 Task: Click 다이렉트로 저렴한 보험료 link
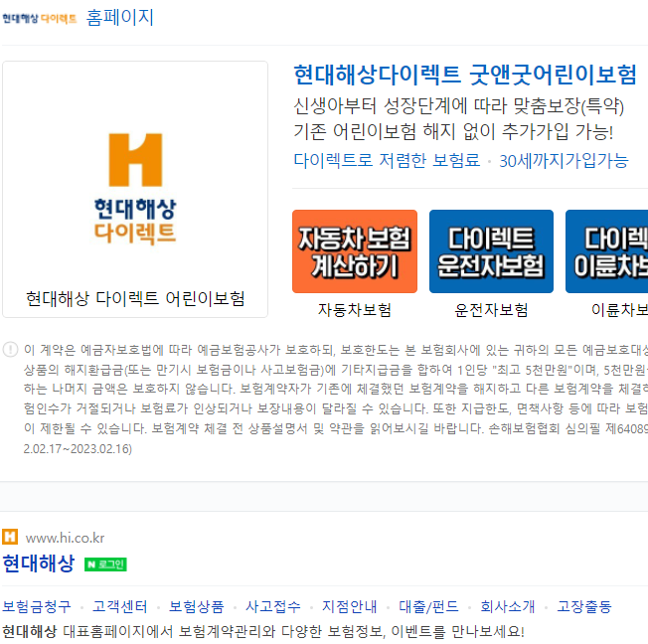387,160
